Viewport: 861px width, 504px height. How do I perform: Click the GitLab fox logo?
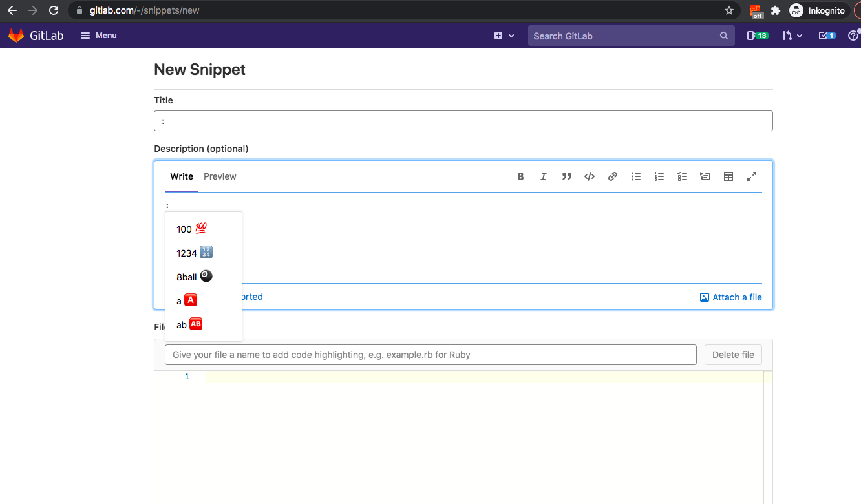coord(16,36)
